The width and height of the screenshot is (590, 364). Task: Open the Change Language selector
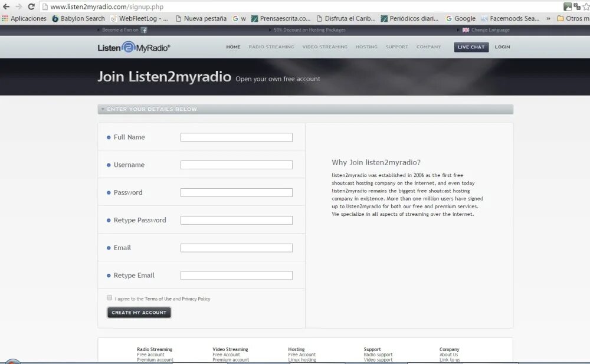coord(490,30)
